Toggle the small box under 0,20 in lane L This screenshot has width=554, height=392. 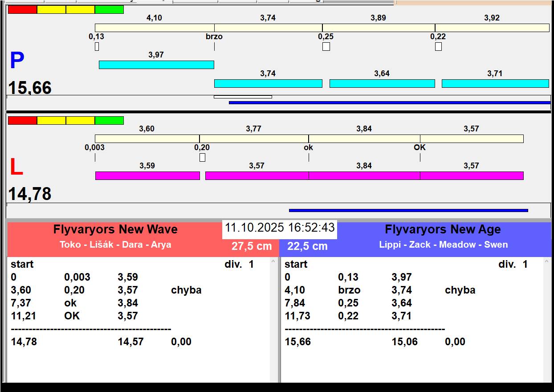click(202, 157)
